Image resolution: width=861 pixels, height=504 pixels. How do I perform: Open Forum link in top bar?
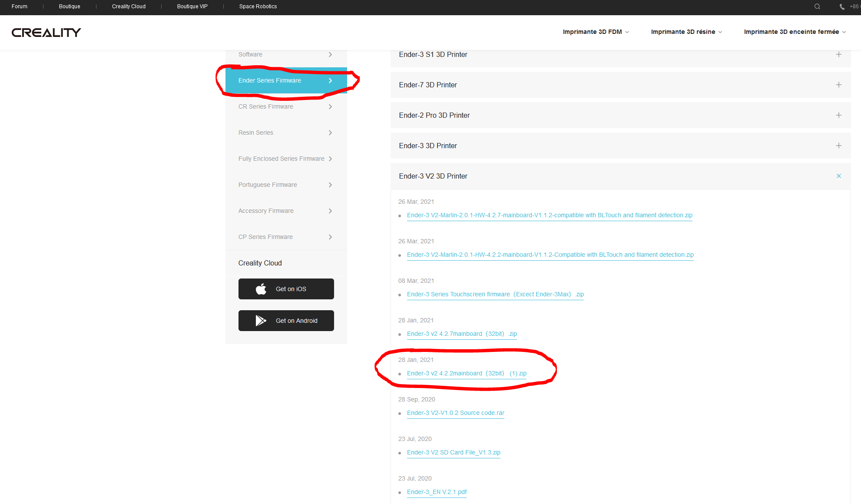tap(20, 7)
